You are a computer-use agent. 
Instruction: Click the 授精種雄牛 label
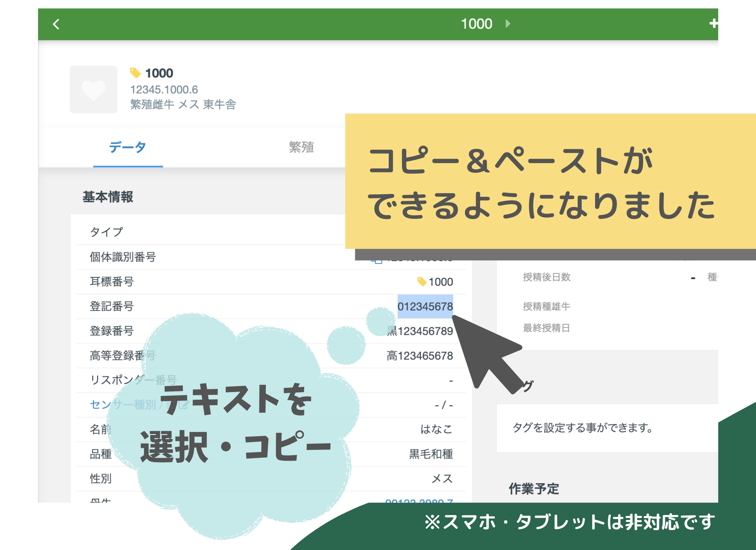(x=547, y=307)
